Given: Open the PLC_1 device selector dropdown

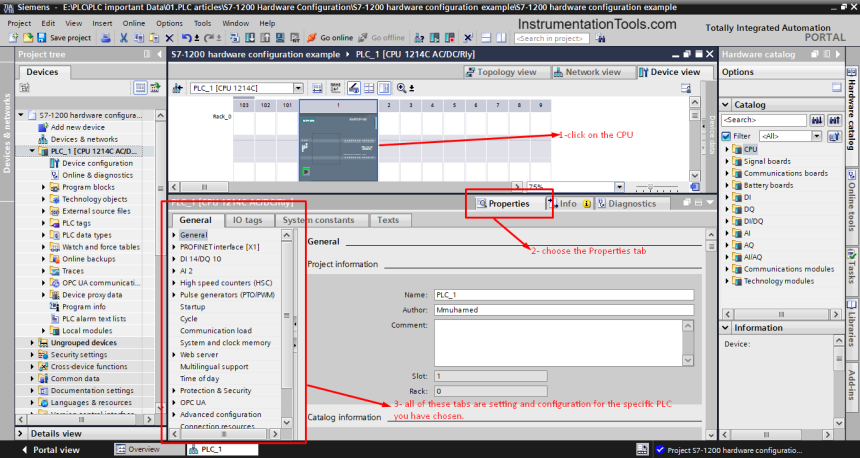Looking at the screenshot, I should 298,88.
